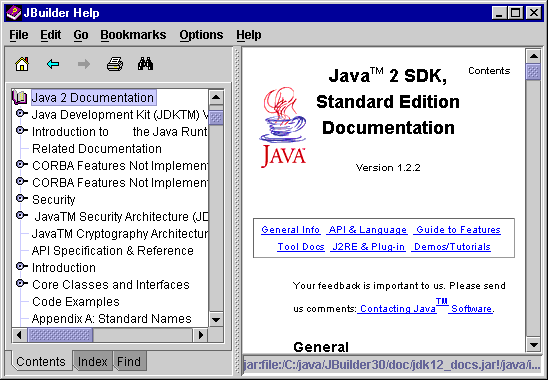Click the Java coffee cup logo
Viewport: 548px width, 380px height.
pos(283,128)
